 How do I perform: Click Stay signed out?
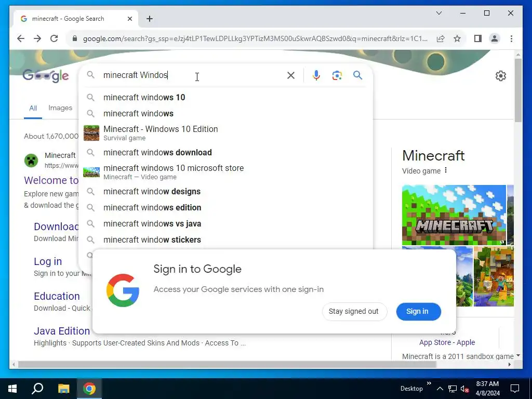coord(354,312)
